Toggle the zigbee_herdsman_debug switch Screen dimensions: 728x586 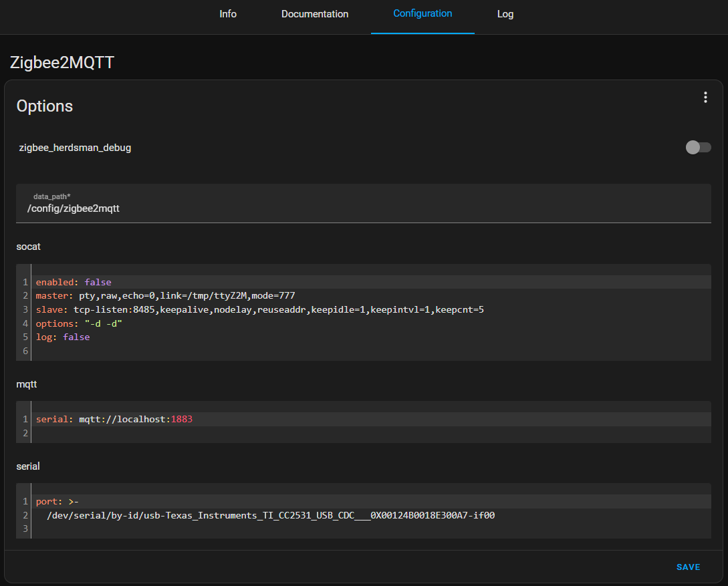click(699, 148)
